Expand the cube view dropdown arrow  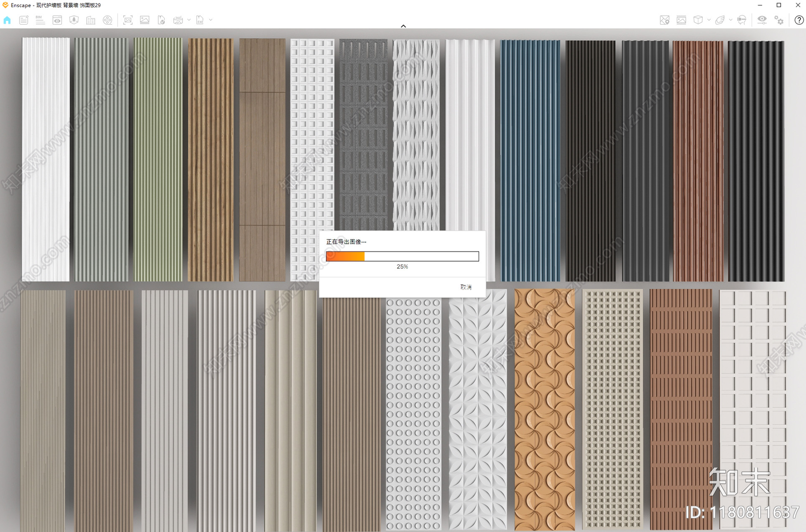pos(709,20)
